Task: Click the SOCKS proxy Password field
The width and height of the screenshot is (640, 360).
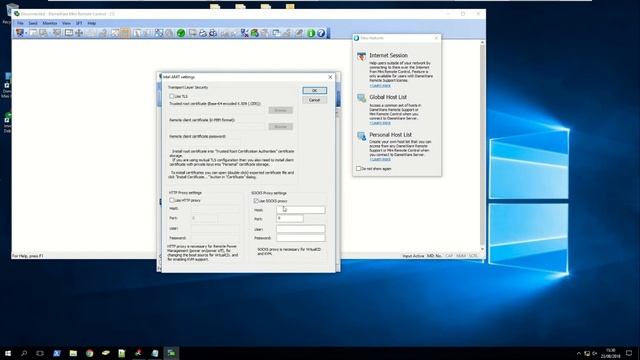Action: (301, 238)
